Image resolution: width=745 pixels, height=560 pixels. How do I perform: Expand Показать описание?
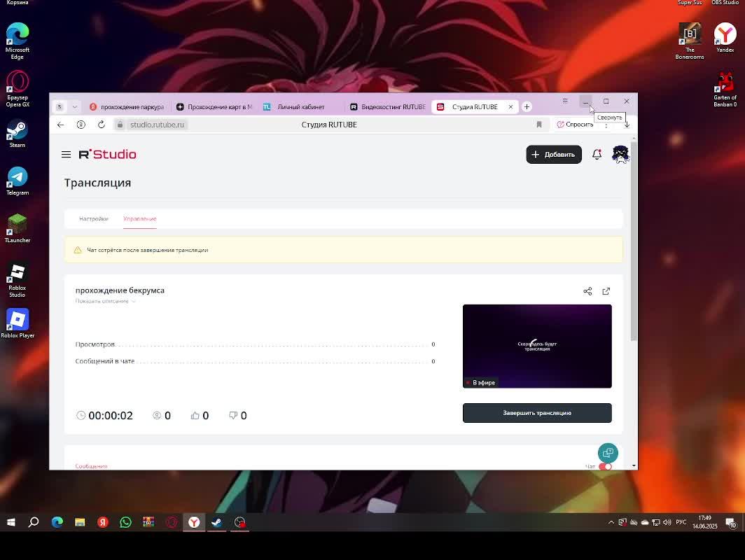coord(105,301)
